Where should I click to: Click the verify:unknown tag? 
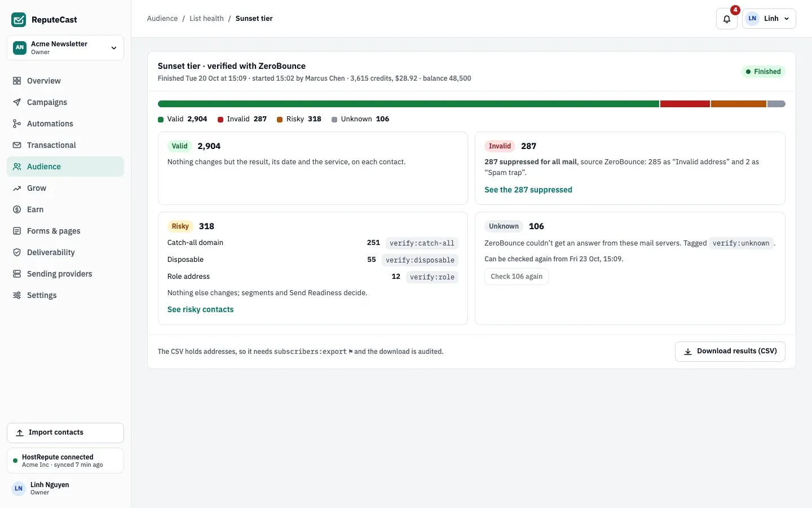point(741,243)
